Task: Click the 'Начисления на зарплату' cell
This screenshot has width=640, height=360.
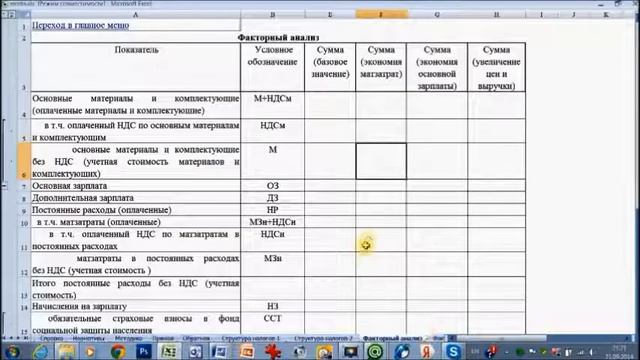Action: pos(136,306)
